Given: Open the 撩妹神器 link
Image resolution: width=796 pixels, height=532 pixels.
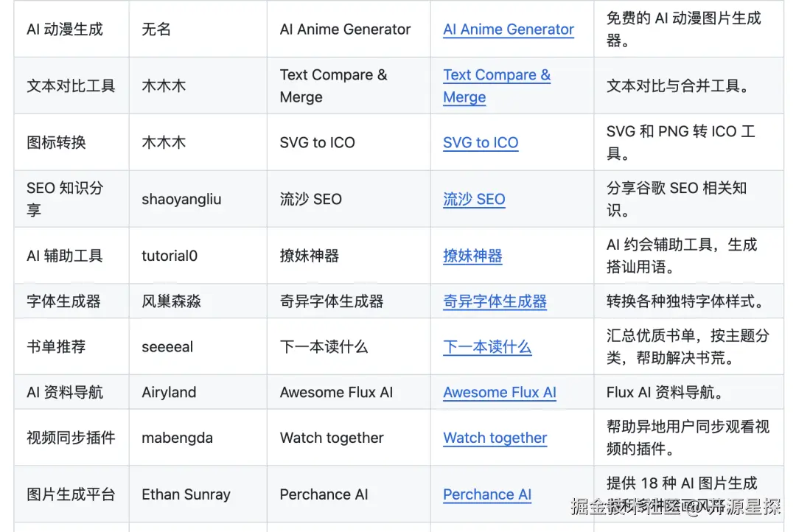Looking at the screenshot, I should click(472, 256).
